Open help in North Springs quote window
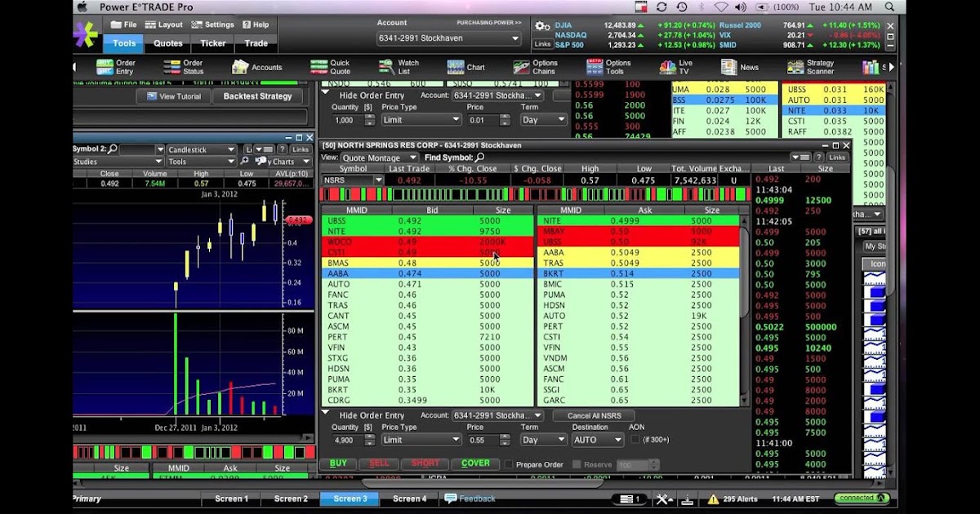 point(819,157)
